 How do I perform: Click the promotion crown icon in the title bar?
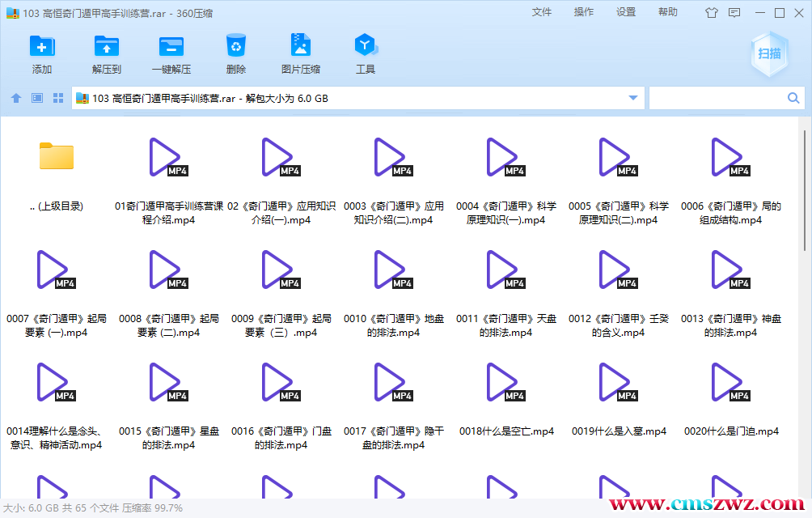coord(712,12)
